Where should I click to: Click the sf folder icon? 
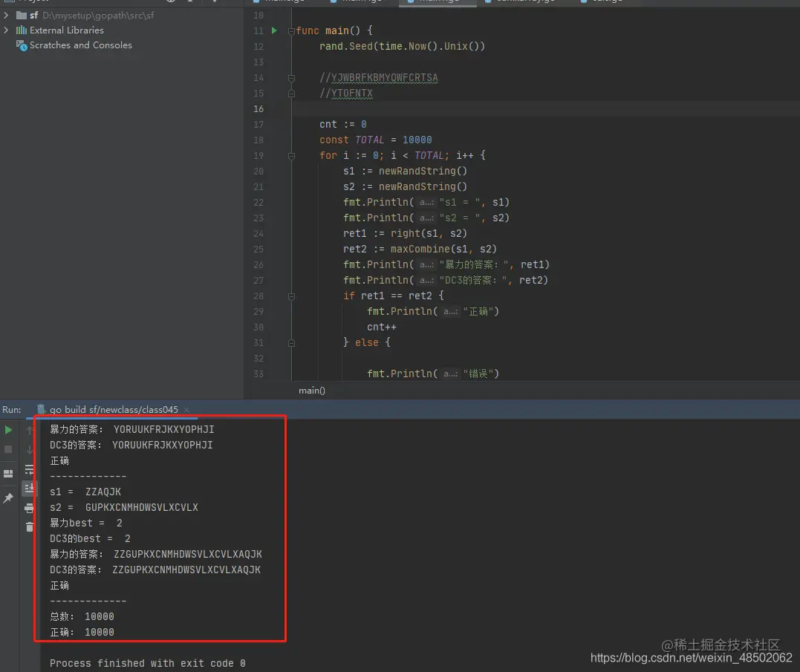pos(22,16)
